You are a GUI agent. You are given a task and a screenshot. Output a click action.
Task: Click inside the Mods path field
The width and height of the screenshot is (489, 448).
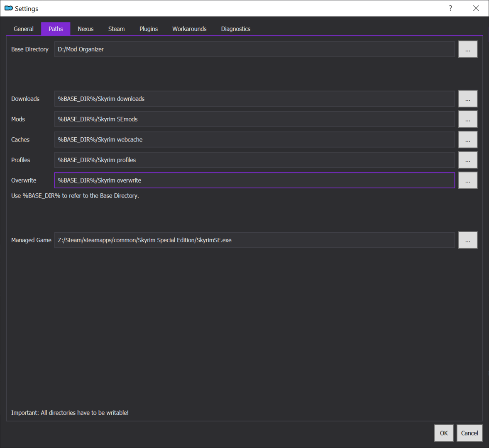point(254,119)
